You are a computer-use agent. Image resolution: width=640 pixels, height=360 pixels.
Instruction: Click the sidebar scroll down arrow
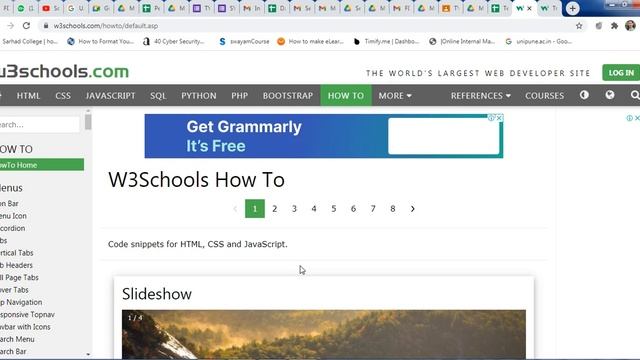[x=88, y=354]
